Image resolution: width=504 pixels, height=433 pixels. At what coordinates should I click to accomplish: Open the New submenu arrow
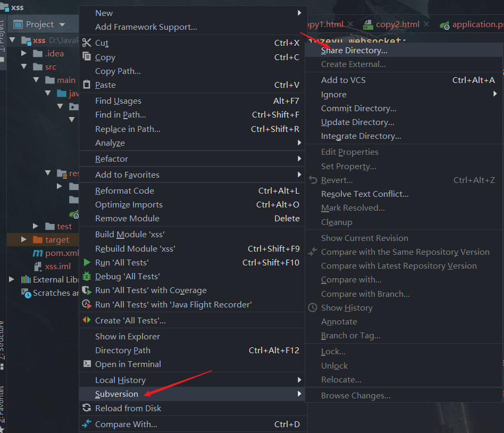pos(299,13)
